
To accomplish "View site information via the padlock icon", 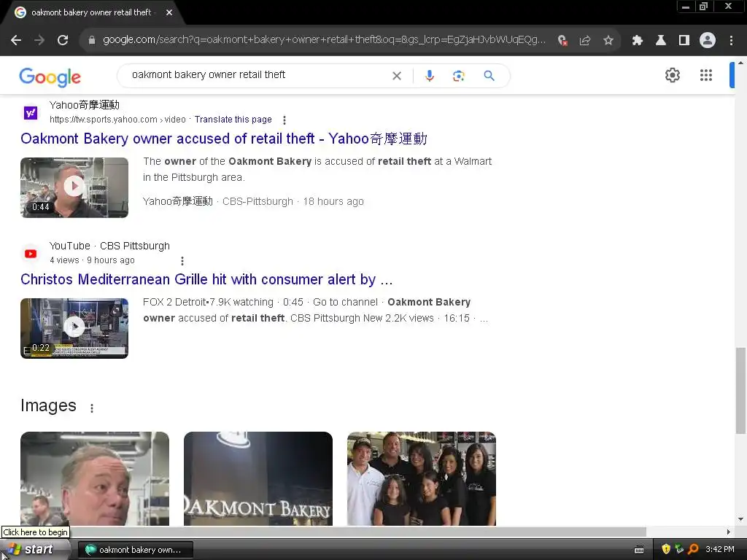I will (x=92, y=40).
